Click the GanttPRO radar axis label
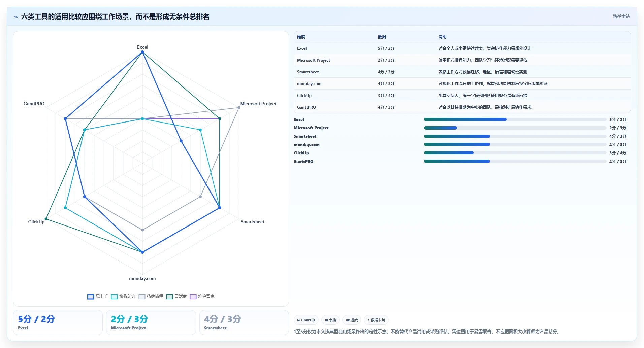 [x=34, y=104]
